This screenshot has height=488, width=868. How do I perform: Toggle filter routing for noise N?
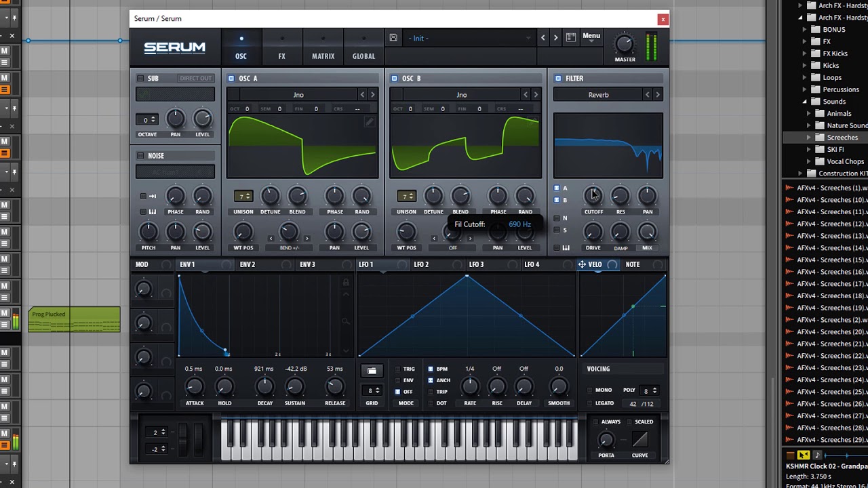[x=557, y=218]
